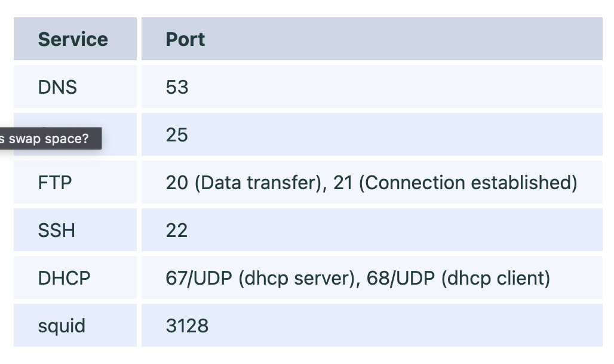Click empty area of Port header
This screenshot has height=364, width=614.
(403, 39)
